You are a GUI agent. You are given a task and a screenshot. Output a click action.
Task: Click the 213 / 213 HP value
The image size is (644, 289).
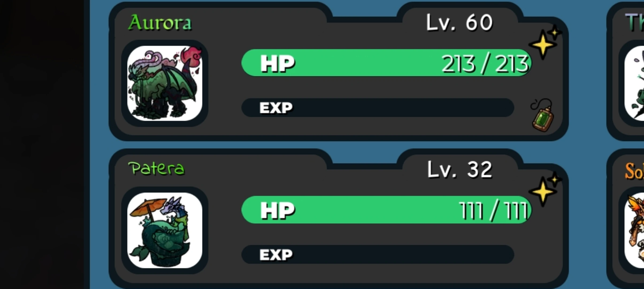(485, 64)
